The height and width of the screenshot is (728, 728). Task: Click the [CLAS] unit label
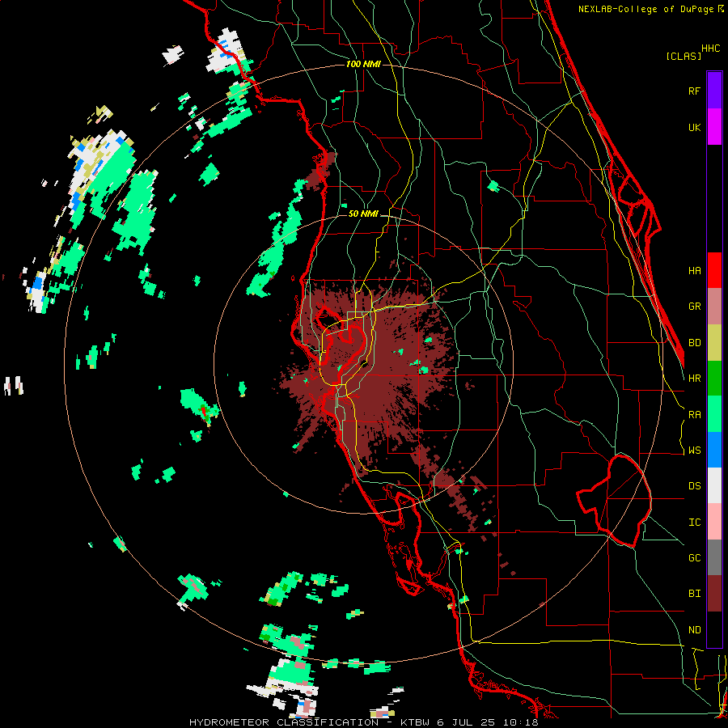[684, 56]
